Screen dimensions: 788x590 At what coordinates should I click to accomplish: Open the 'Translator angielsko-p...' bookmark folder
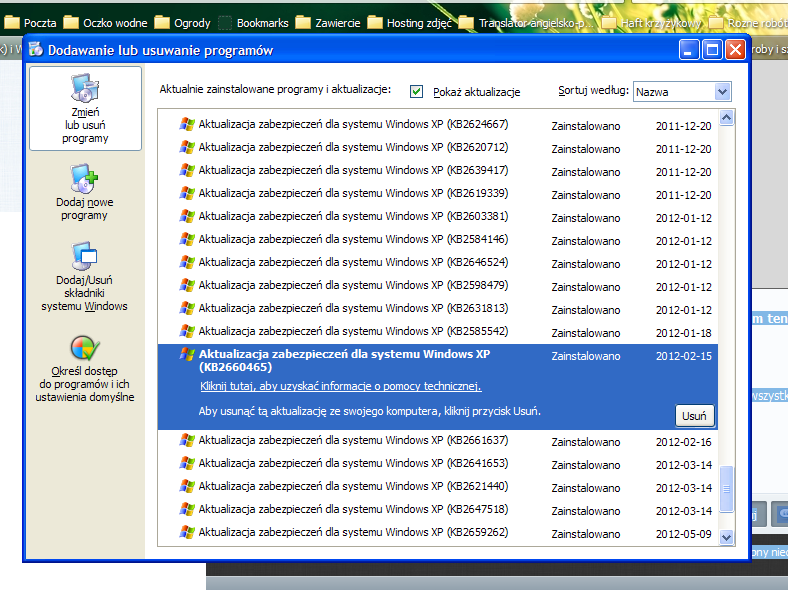click(x=526, y=23)
